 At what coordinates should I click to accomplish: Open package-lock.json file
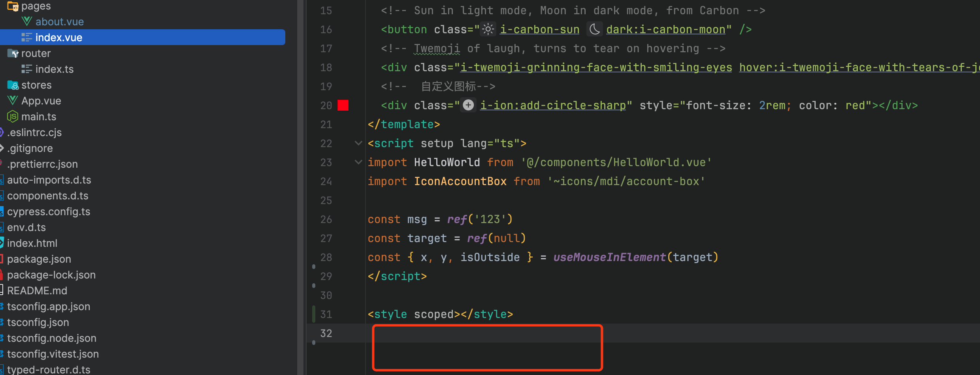point(51,275)
